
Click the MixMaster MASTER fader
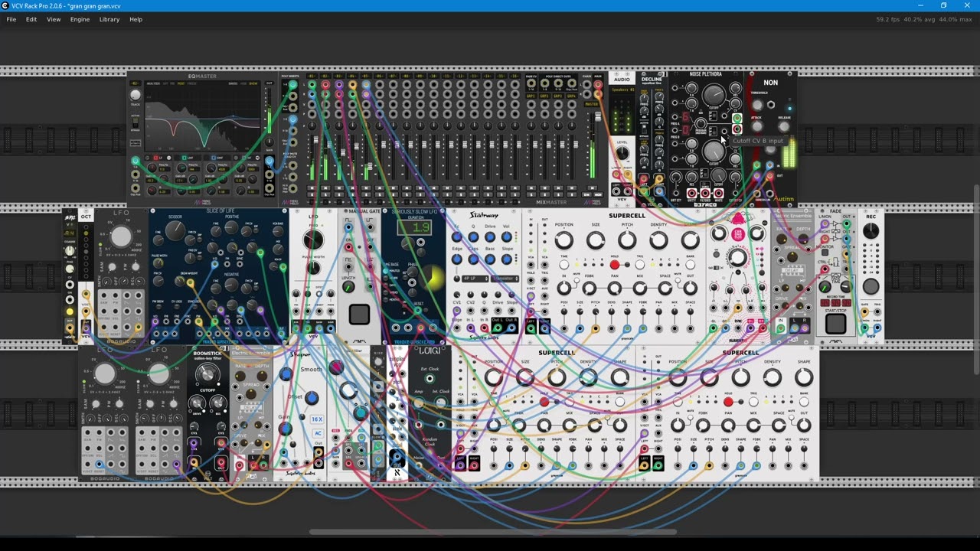598,116
